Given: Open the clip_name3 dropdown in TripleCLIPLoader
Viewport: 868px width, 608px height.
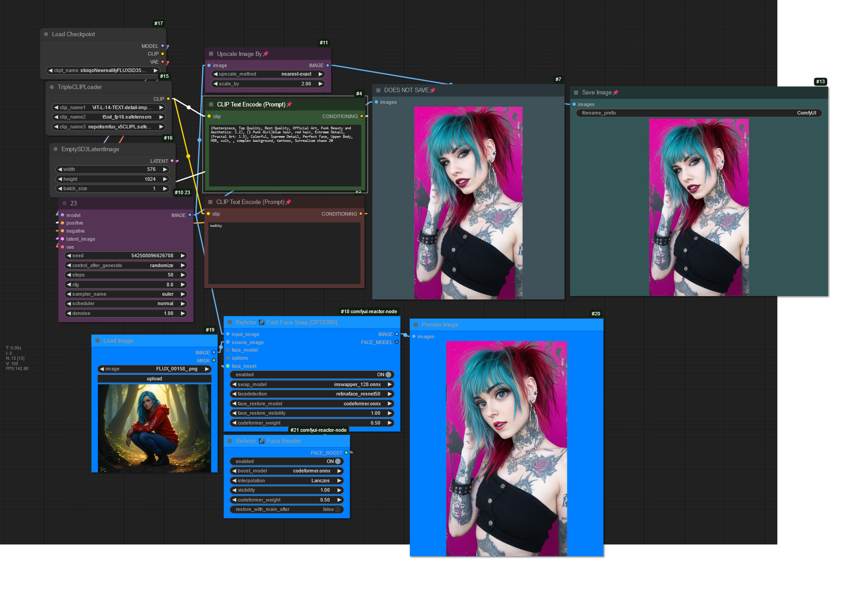Looking at the screenshot, I should (x=109, y=127).
